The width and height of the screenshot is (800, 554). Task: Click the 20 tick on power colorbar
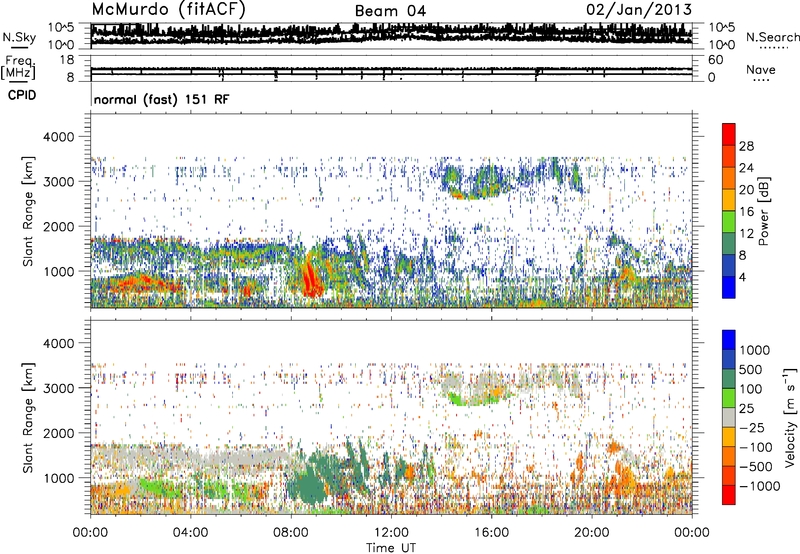pyautogui.click(x=746, y=190)
